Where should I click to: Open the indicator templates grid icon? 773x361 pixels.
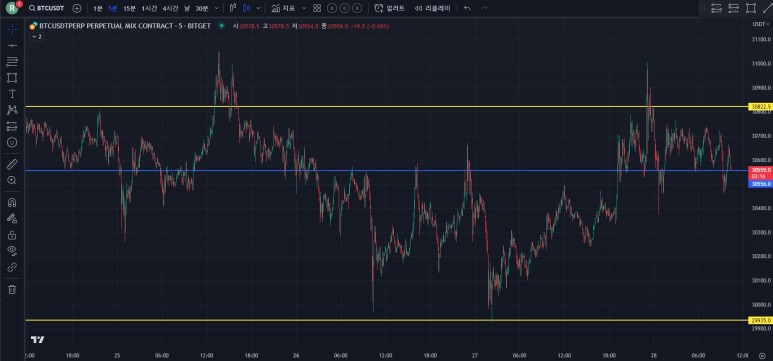tap(317, 8)
